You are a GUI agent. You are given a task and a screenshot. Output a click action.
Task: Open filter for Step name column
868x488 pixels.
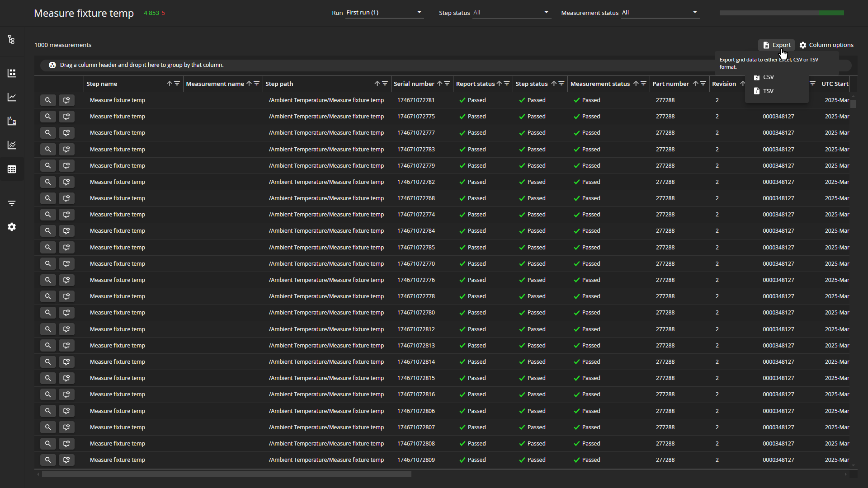177,84
